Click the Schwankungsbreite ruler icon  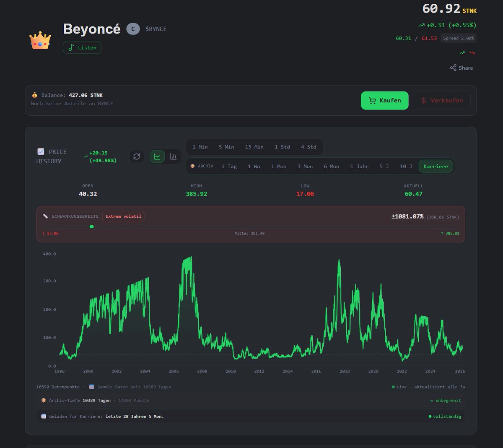tap(45, 216)
